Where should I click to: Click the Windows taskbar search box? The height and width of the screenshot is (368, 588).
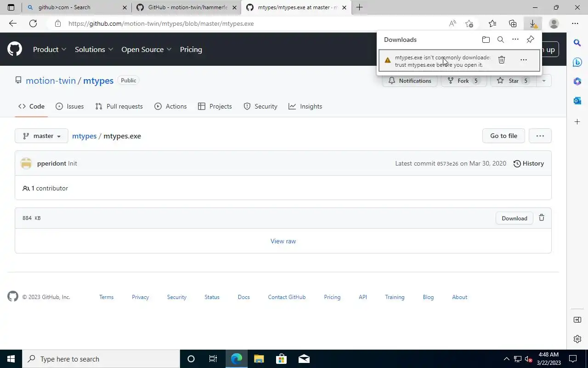coord(101,359)
